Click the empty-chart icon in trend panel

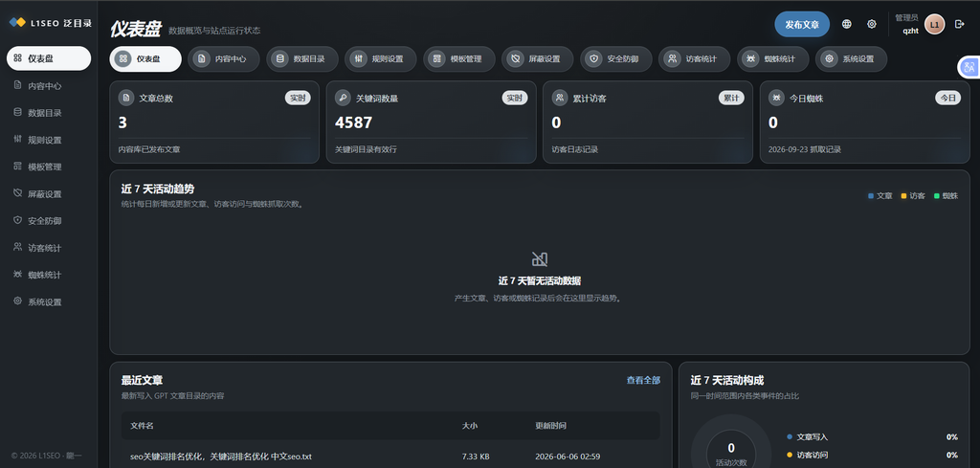click(540, 258)
